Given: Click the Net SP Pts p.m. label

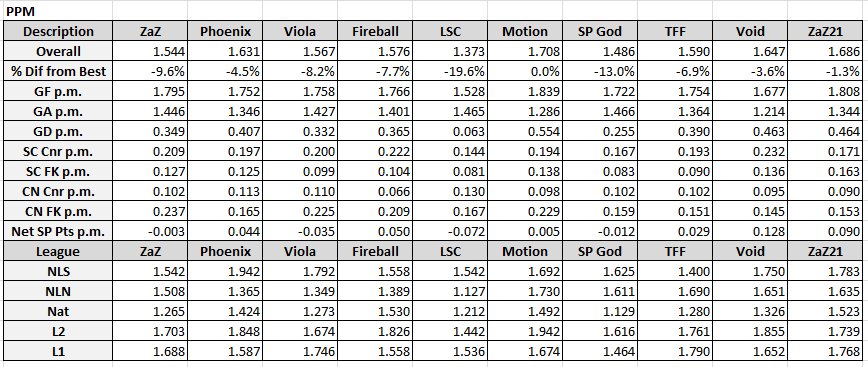Looking at the screenshot, I should [x=58, y=231].
